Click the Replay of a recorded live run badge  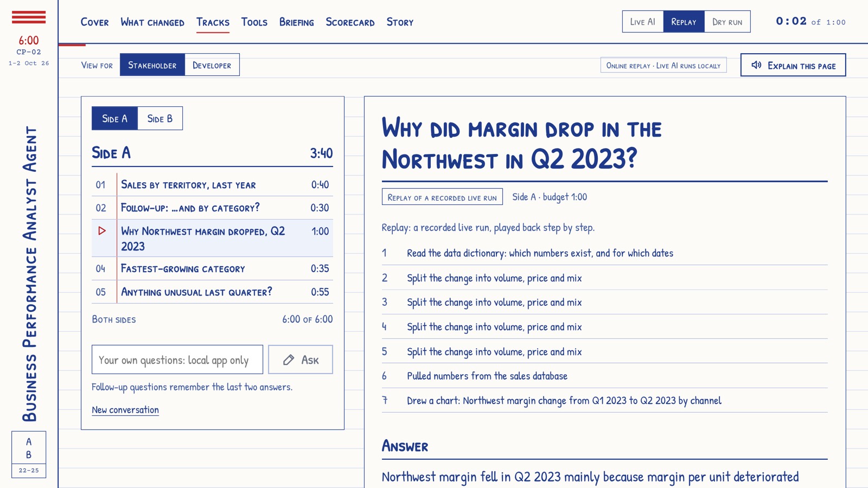442,197
